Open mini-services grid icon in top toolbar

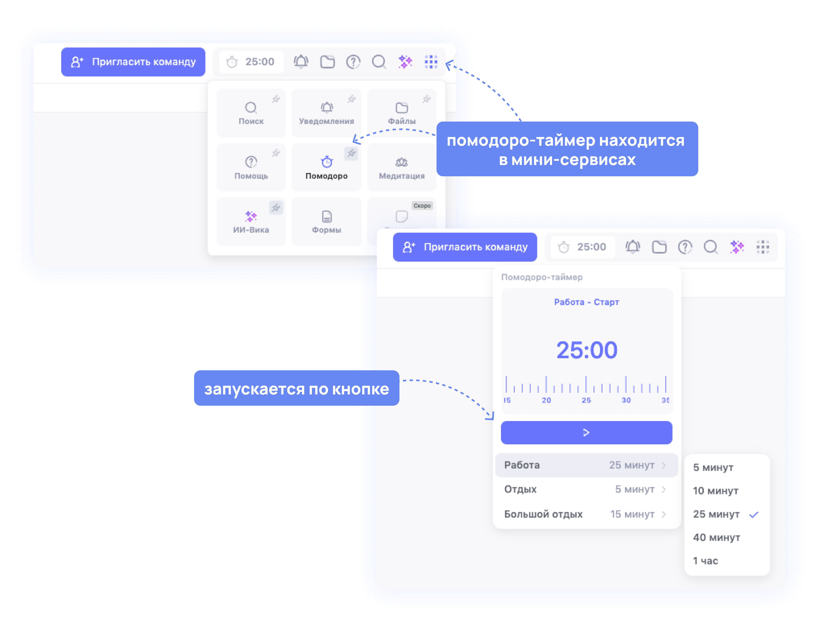[431, 62]
